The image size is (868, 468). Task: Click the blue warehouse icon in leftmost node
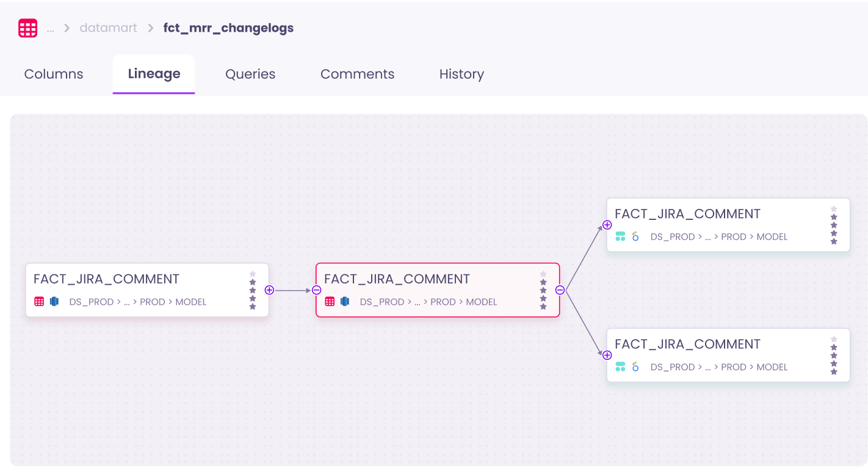(54, 301)
